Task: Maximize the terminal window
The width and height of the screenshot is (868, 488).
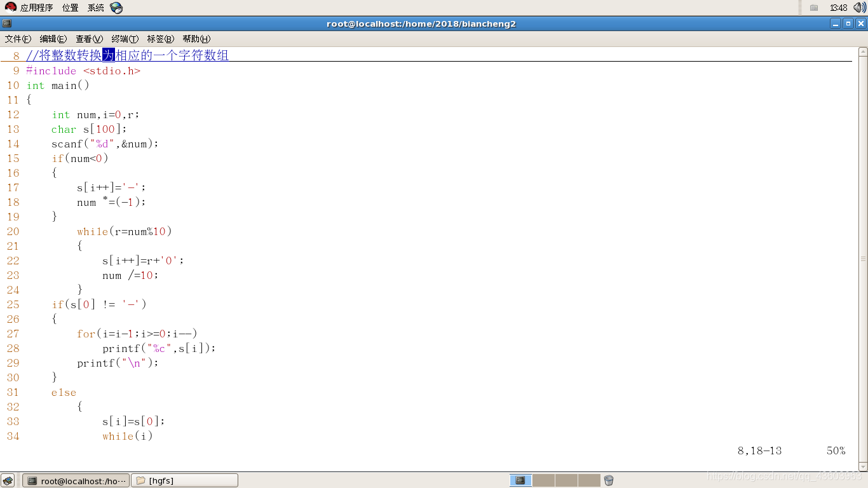Action: pyautogui.click(x=848, y=24)
